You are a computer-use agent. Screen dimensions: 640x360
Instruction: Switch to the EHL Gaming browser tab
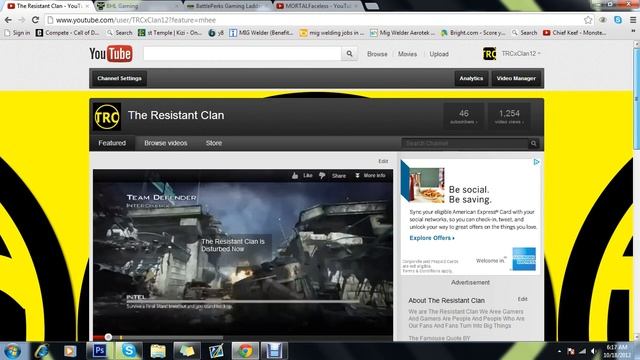137,6
